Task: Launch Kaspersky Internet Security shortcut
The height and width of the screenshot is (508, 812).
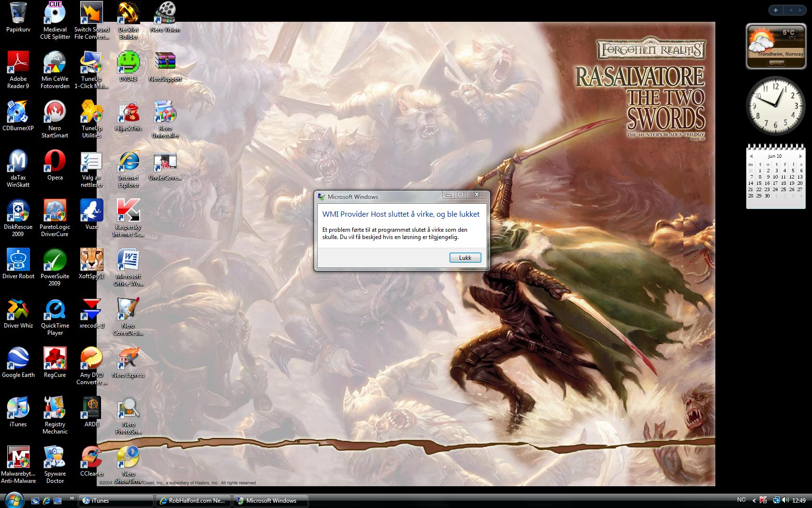Action: pos(128,218)
